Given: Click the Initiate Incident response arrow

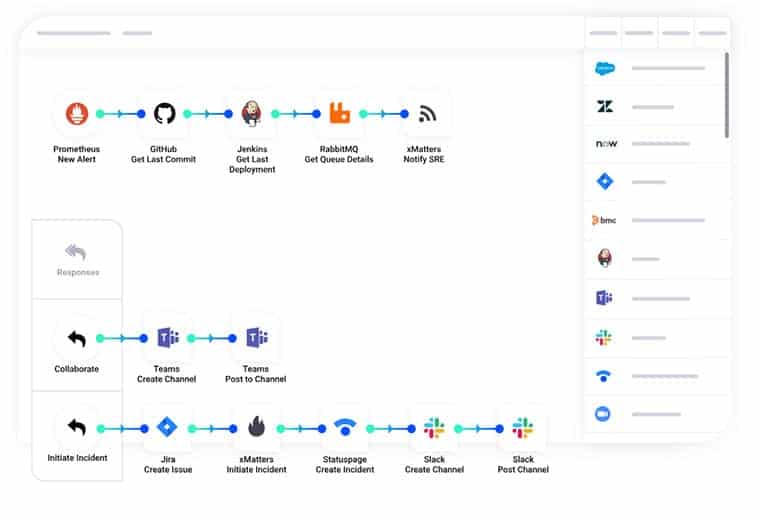Looking at the screenshot, I should click(x=77, y=428).
